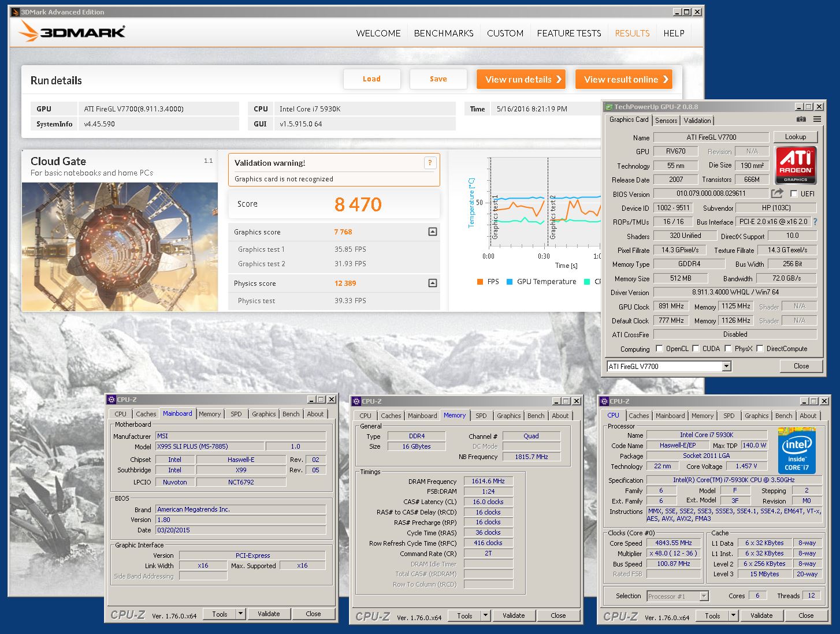
Task: Switch to the Validation tab in GPU-Z
Action: pos(697,121)
